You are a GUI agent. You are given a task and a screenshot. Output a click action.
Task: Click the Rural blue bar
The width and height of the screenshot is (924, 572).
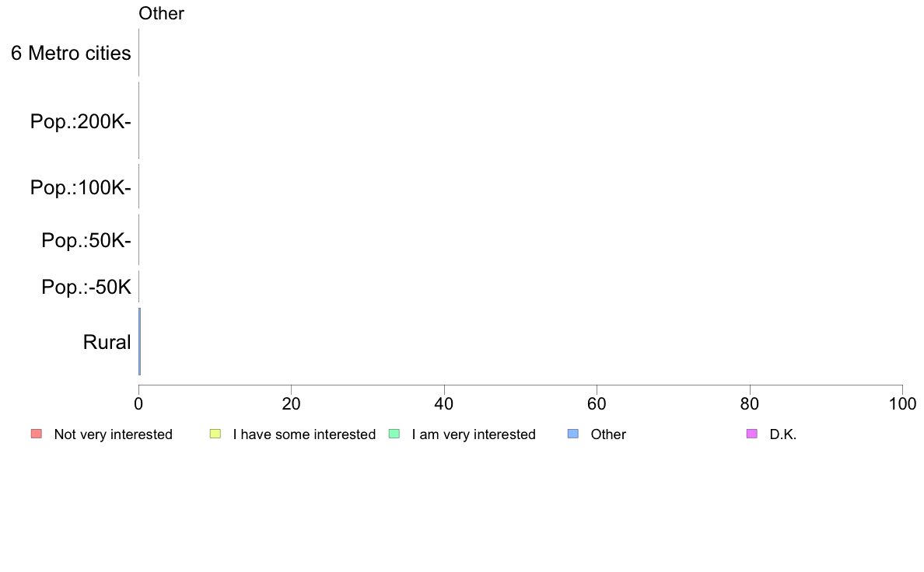coord(140,341)
